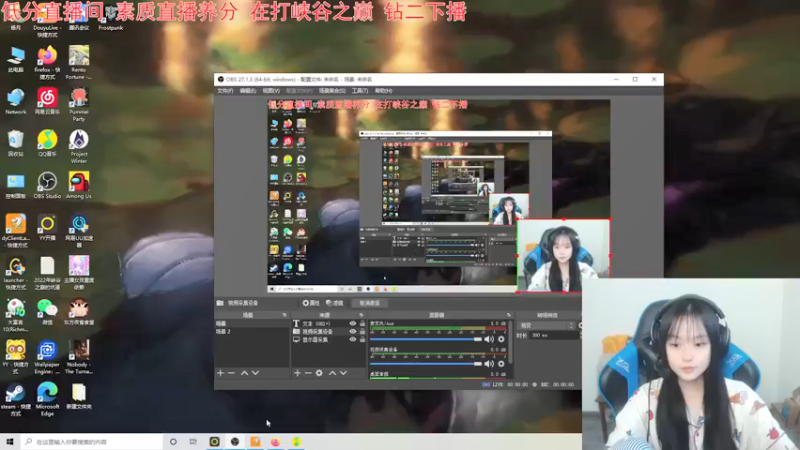The image size is (800, 450).
Task: Open Task View from the taskbar
Action: point(193,441)
